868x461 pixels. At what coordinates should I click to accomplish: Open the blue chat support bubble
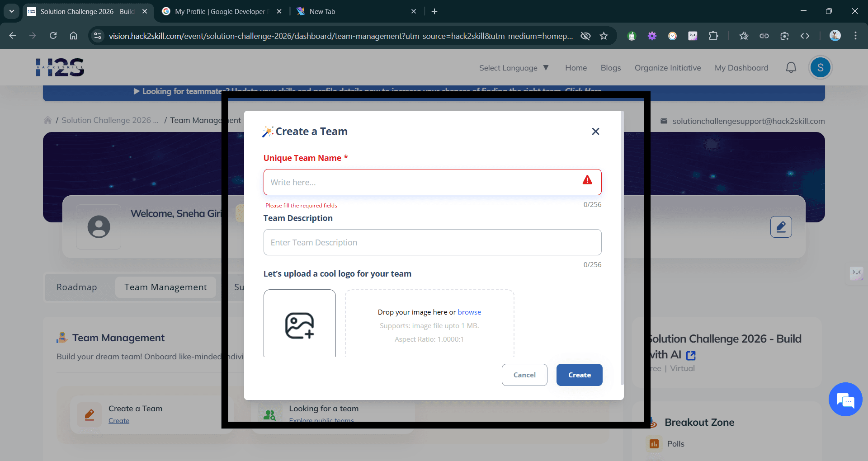pyautogui.click(x=845, y=399)
